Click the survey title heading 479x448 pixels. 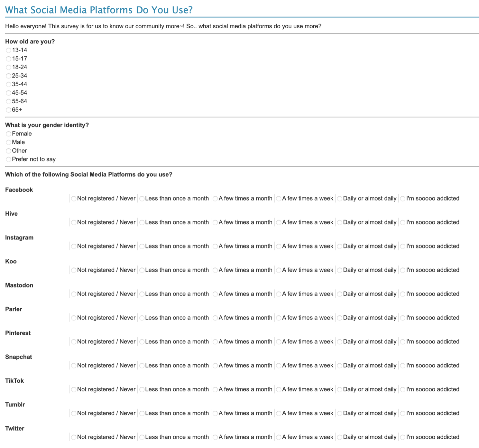(99, 10)
